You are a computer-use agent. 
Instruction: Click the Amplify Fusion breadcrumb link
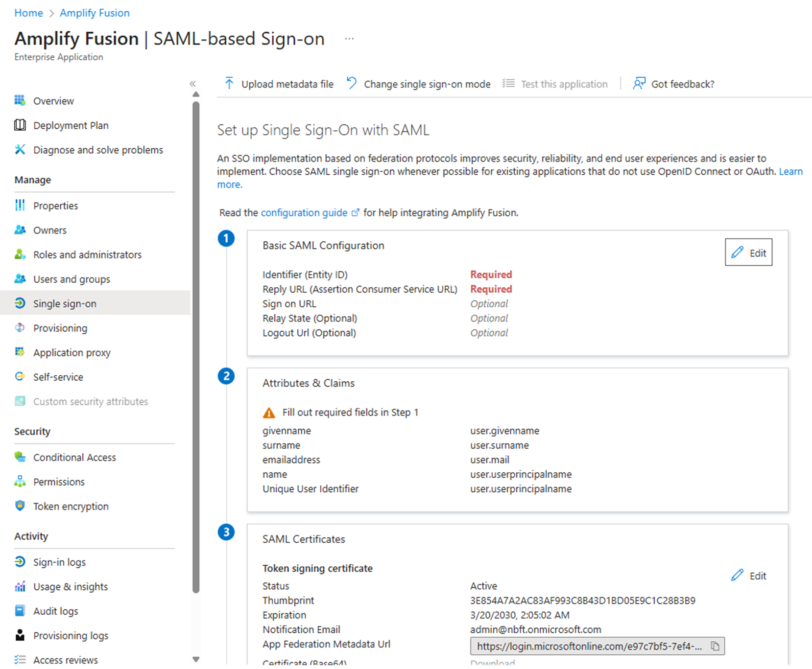[x=95, y=13]
